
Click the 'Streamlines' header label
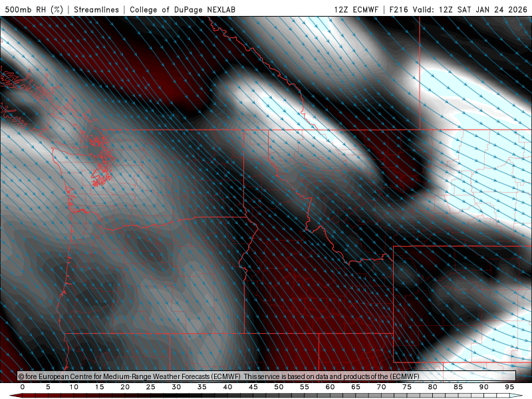96,9
